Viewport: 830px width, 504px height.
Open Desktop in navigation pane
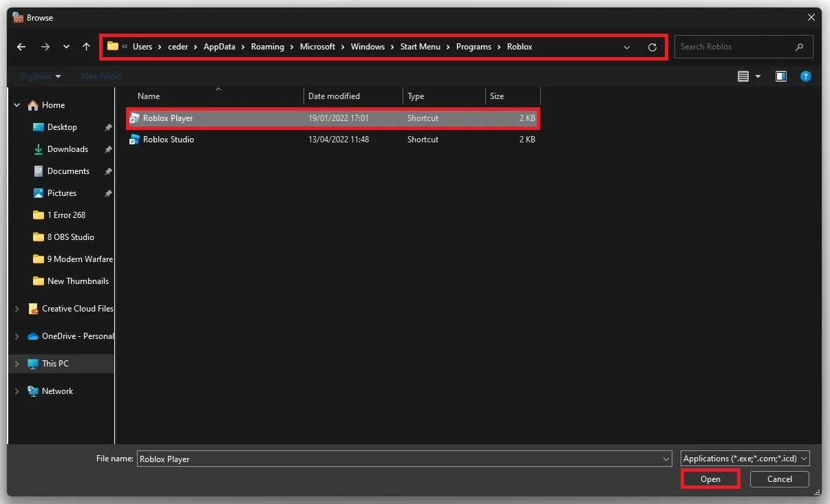coord(62,127)
